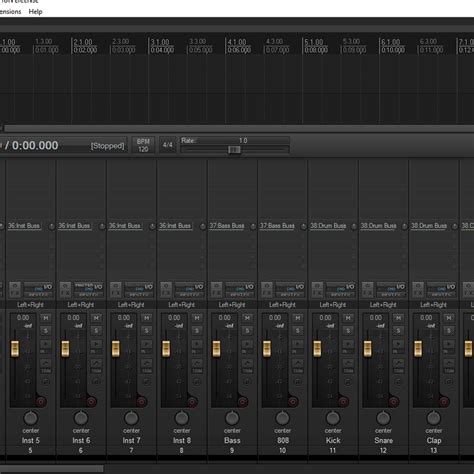Click the Kick volume fader

coord(317,349)
